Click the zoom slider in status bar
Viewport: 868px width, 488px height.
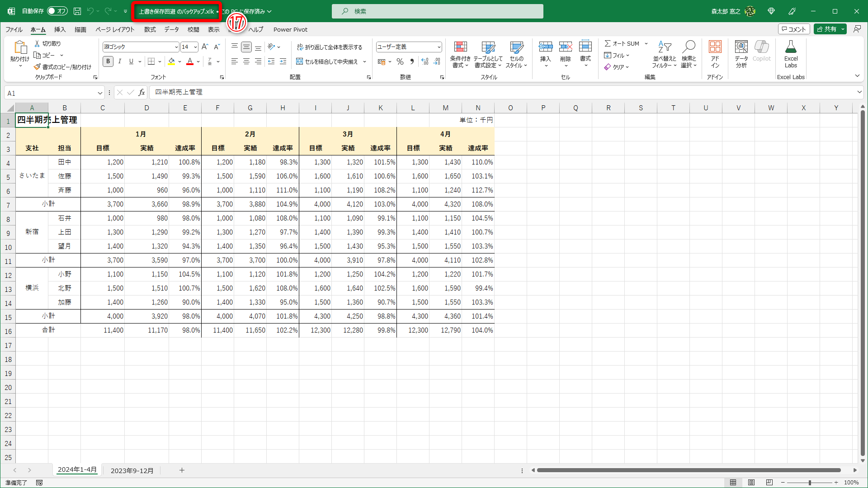[x=809, y=483]
